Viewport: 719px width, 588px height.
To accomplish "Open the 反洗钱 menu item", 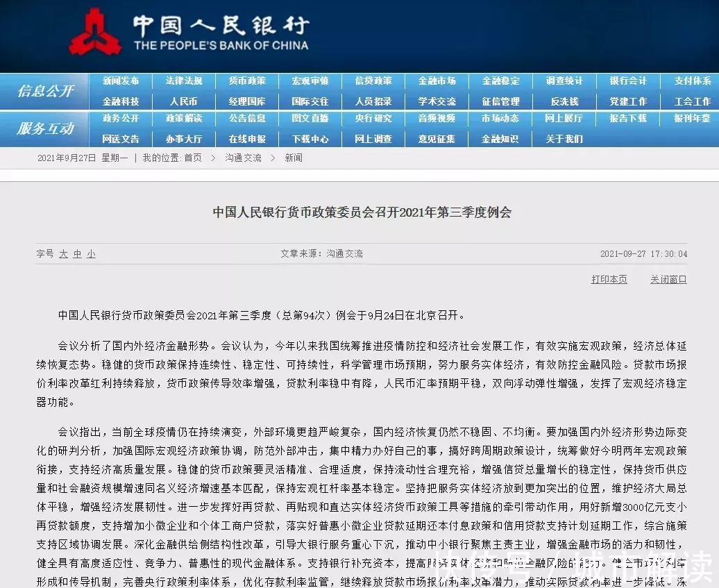I will [x=564, y=101].
